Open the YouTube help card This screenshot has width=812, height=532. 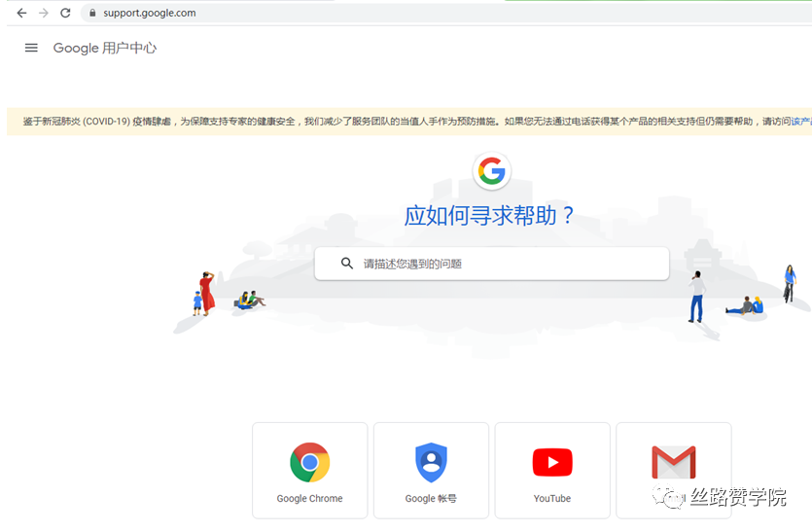552,471
